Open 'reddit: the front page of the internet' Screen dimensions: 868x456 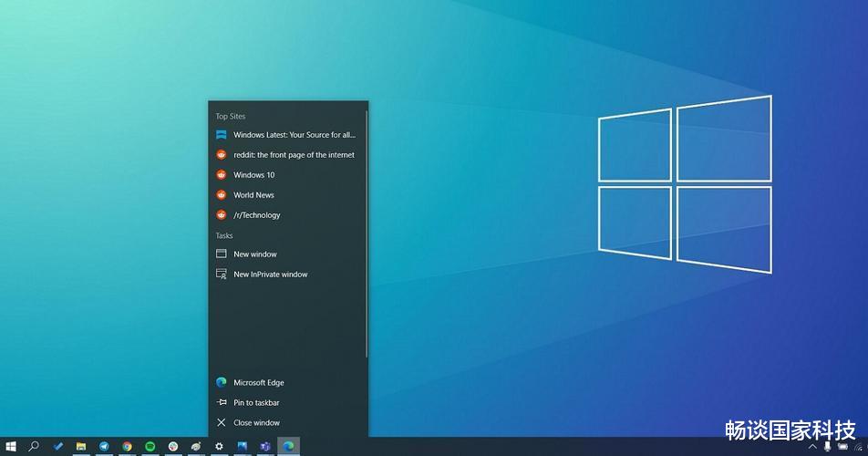coord(287,155)
